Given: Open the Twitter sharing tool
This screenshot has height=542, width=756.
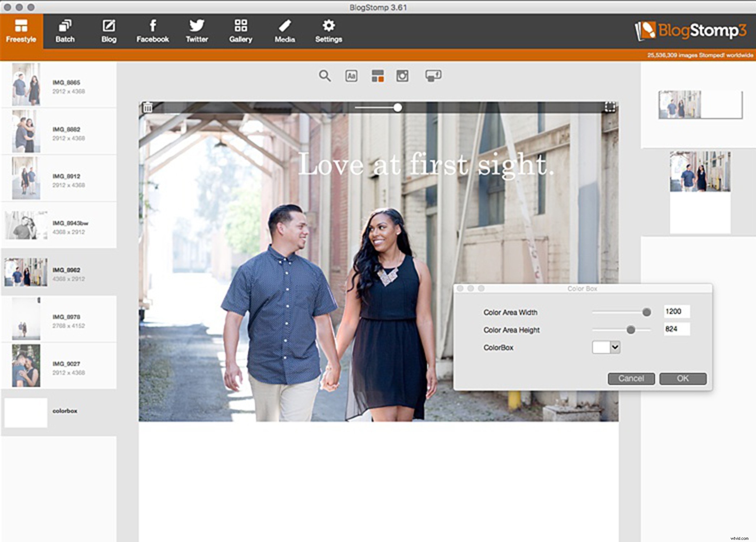Looking at the screenshot, I should coord(197,31).
